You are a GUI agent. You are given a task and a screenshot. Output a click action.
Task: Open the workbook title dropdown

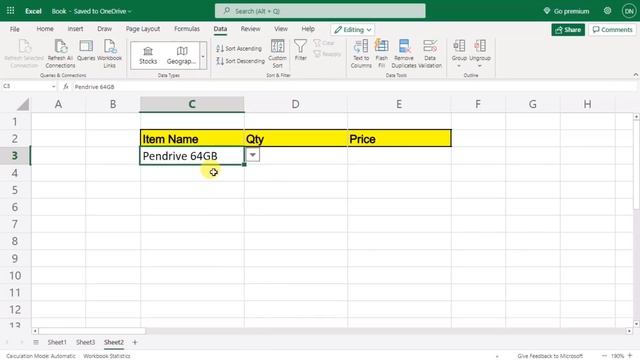click(130, 11)
